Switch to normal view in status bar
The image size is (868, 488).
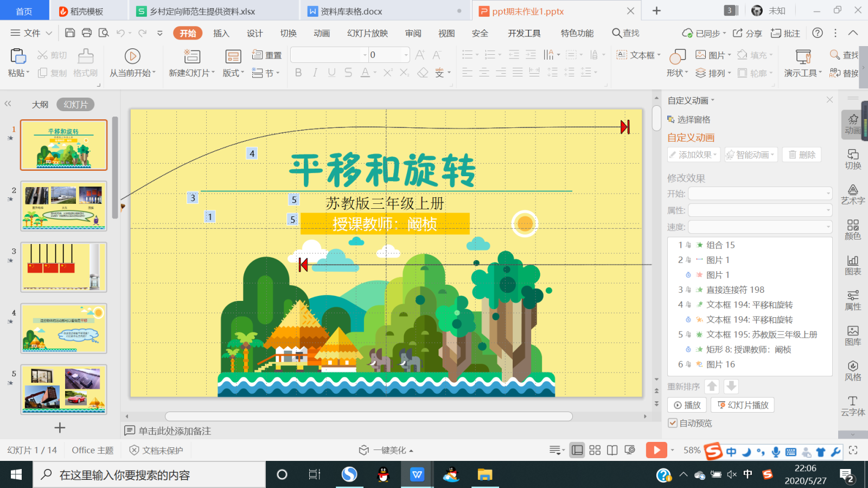[x=578, y=450]
